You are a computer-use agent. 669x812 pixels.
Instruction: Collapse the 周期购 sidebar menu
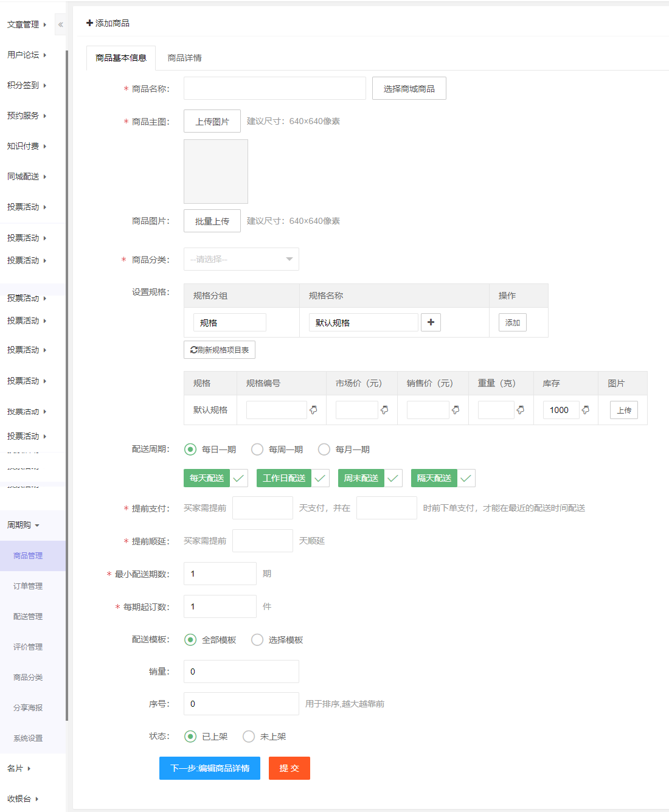[x=23, y=525]
